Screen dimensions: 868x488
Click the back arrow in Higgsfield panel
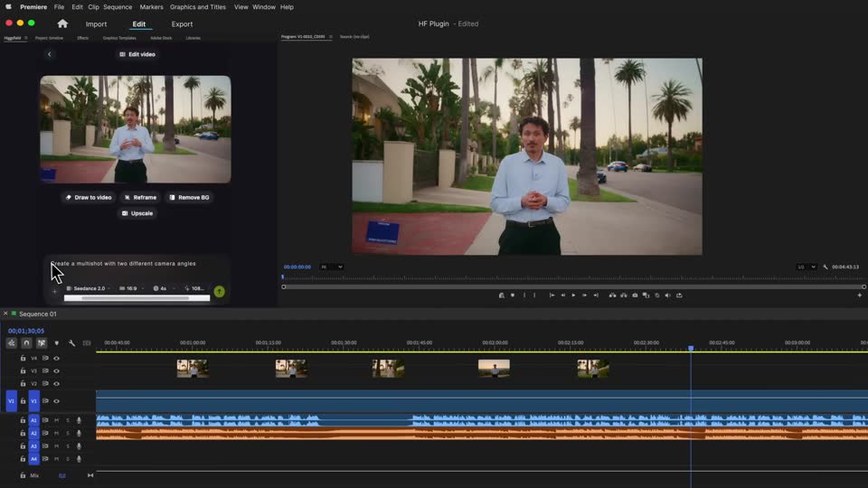pyautogui.click(x=49, y=54)
